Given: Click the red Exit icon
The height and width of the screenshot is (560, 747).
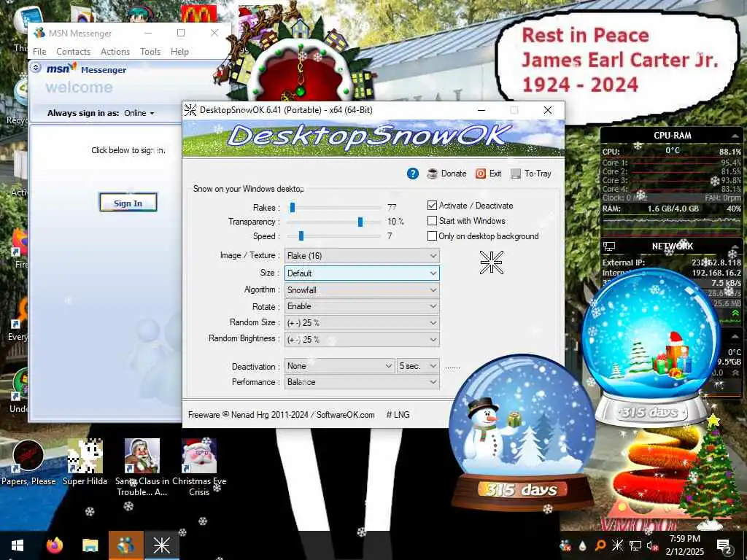Looking at the screenshot, I should pyautogui.click(x=480, y=174).
